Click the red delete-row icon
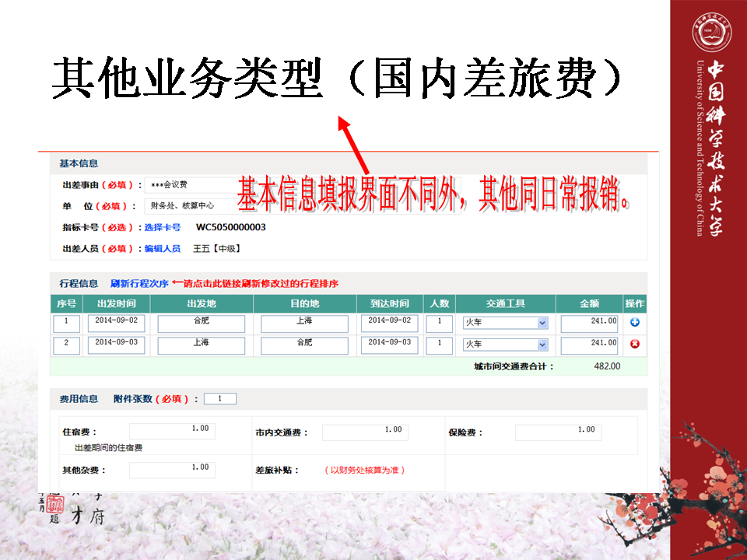Screen dimensions: 747x560 (x=635, y=344)
